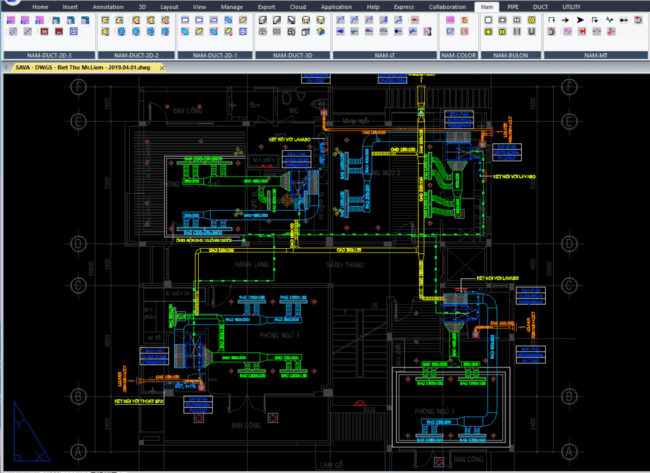
Task: Pick the bold black arrowhead in NAM-MT
Action: pos(580,20)
